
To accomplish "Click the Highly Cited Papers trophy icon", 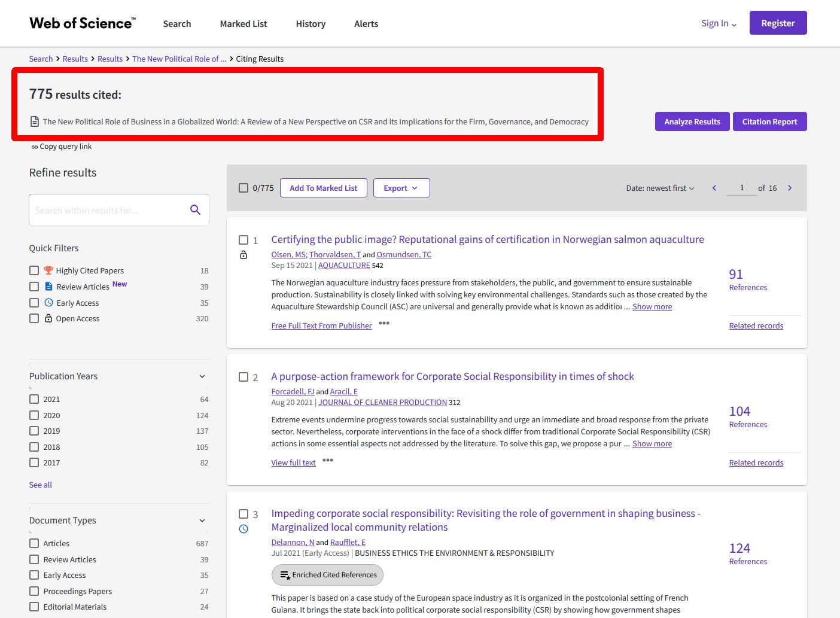I will tap(48, 270).
